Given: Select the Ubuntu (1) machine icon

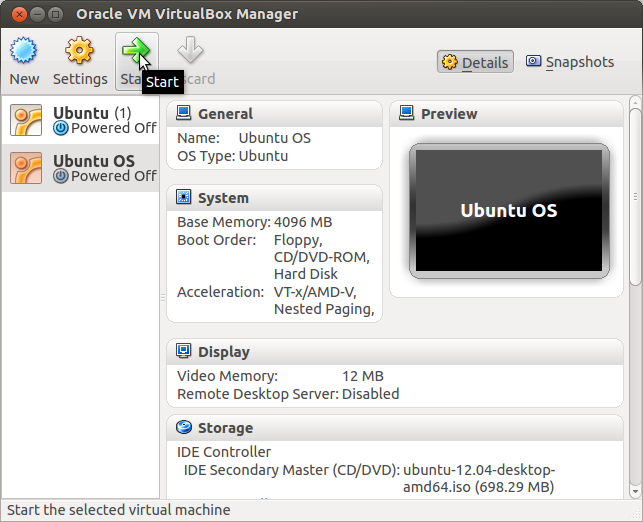Looking at the screenshot, I should click(26, 120).
